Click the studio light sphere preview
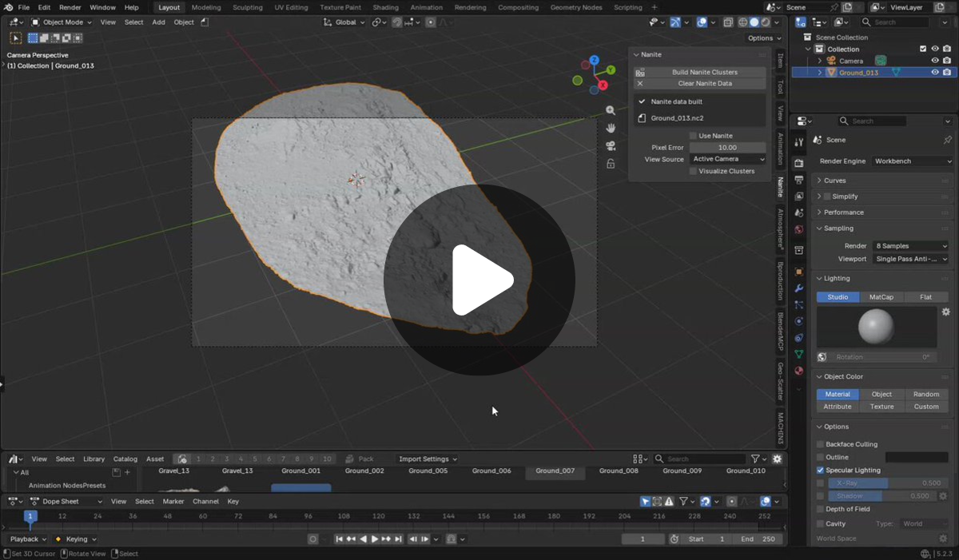Viewport: 959px width, 560px height. pyautogui.click(x=876, y=326)
